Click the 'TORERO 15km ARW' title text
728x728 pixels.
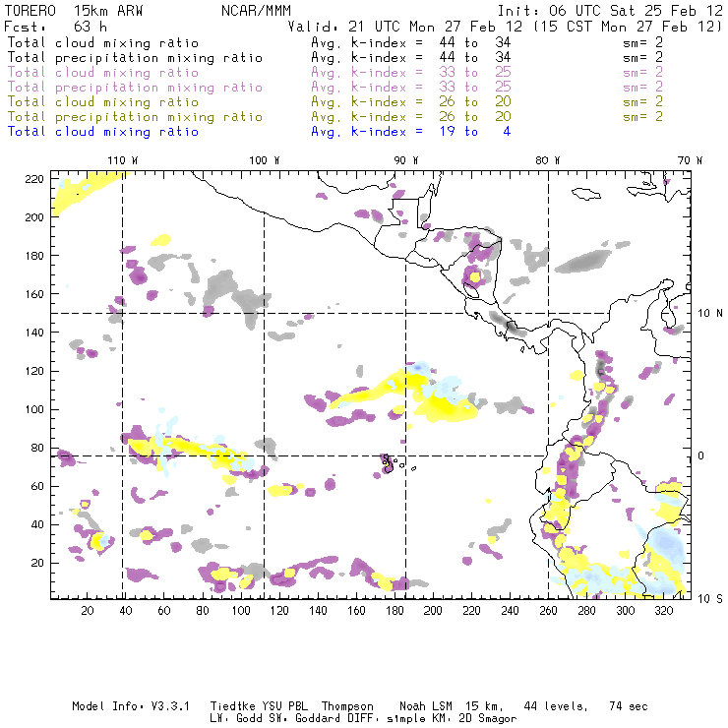74,10
